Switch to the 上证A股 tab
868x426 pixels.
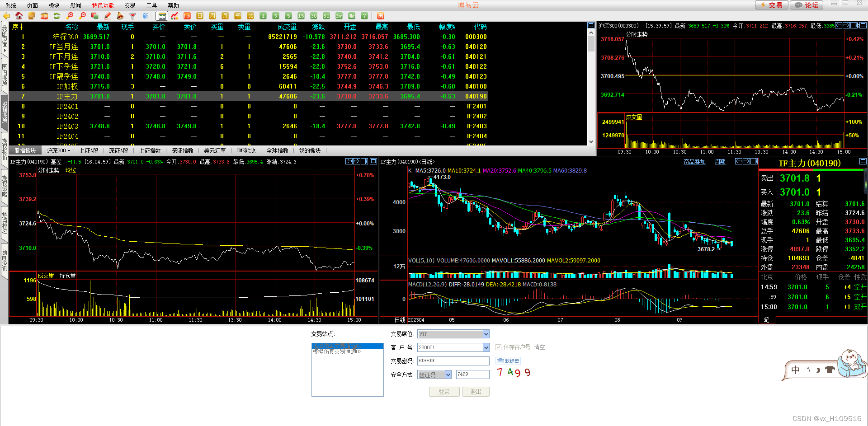tap(89, 150)
